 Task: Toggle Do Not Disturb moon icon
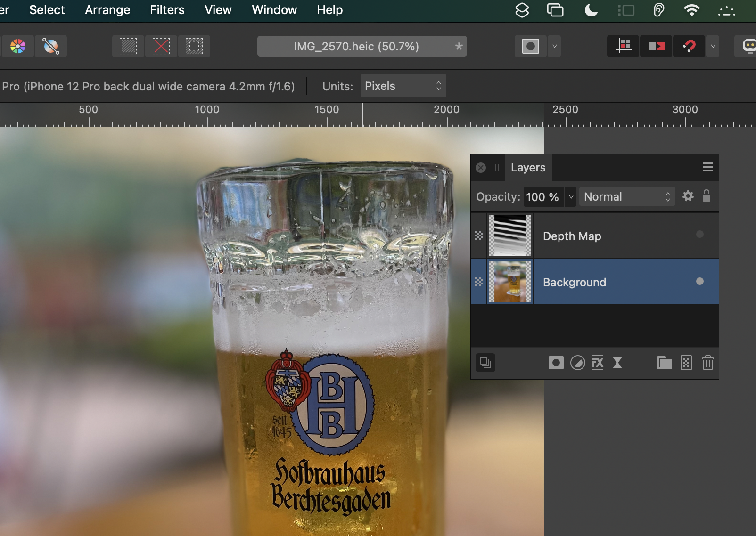(x=591, y=10)
